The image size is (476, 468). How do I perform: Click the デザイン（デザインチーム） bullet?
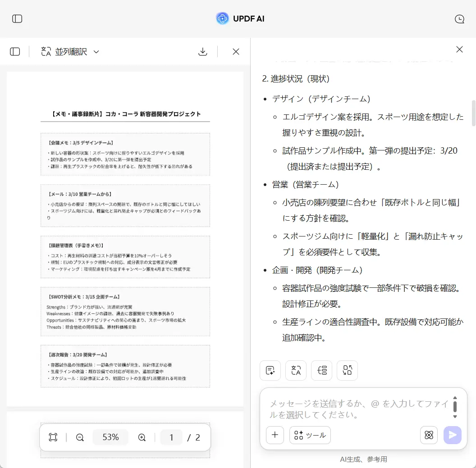tap(321, 99)
